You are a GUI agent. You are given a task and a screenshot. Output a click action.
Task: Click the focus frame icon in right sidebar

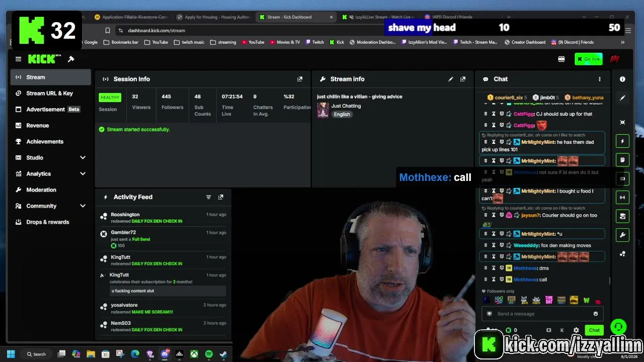pos(622,122)
